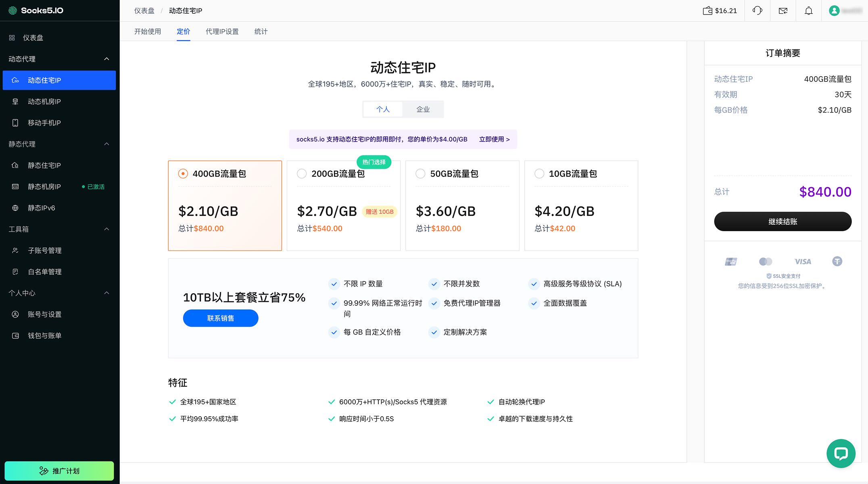This screenshot has width=868, height=484.
Task: Click the 静态IPv6 globe icon in sidebar
Action: 15,208
